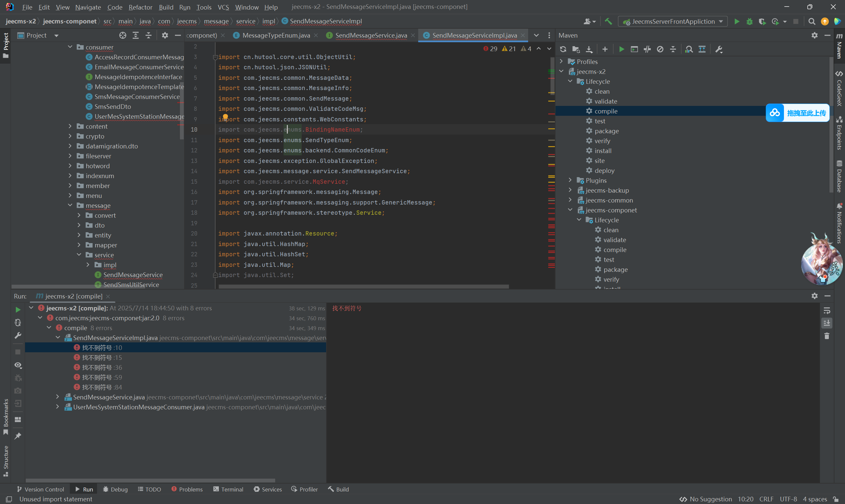Click the green Run Maven Build icon
The image size is (845, 504).
[621, 49]
